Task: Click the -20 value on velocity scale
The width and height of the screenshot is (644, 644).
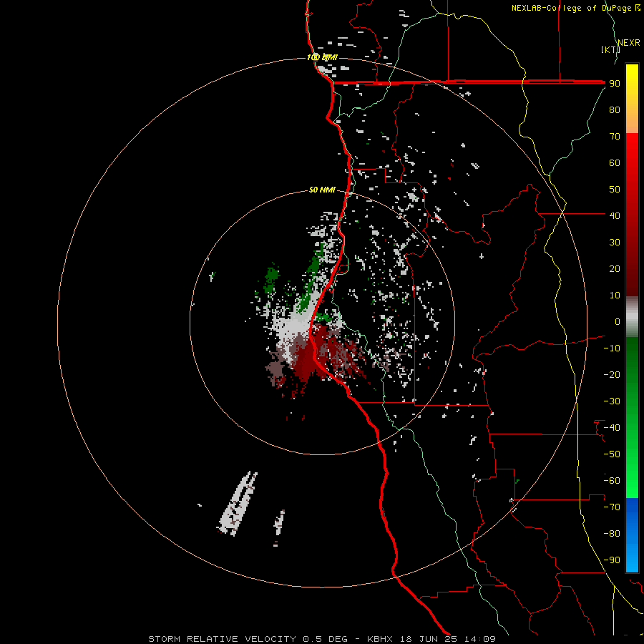Action: click(x=612, y=375)
